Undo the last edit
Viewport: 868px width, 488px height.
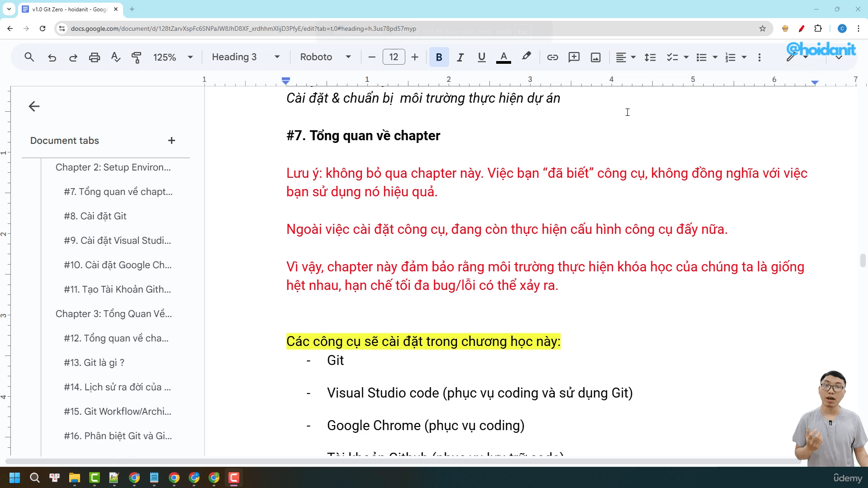point(52,57)
